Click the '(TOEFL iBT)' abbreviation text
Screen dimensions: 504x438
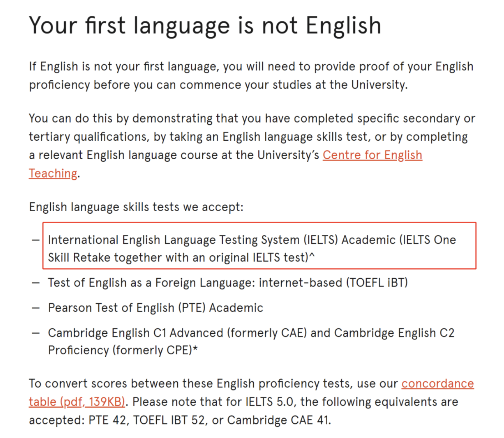pyautogui.click(x=377, y=283)
